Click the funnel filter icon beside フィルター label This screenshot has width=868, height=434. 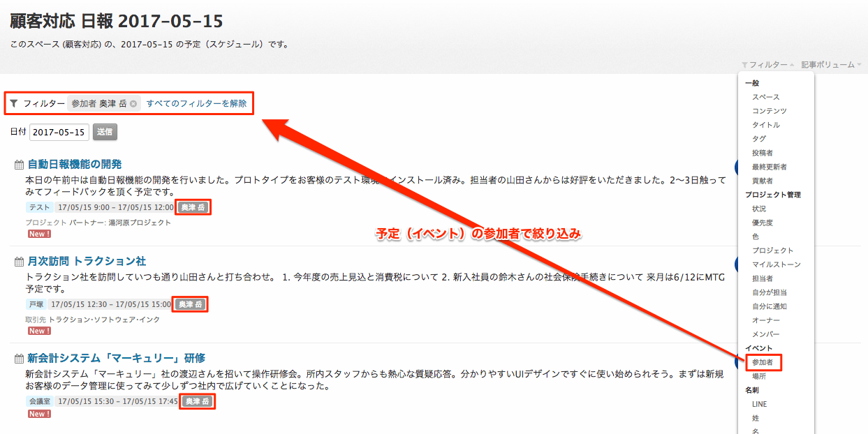[x=14, y=103]
